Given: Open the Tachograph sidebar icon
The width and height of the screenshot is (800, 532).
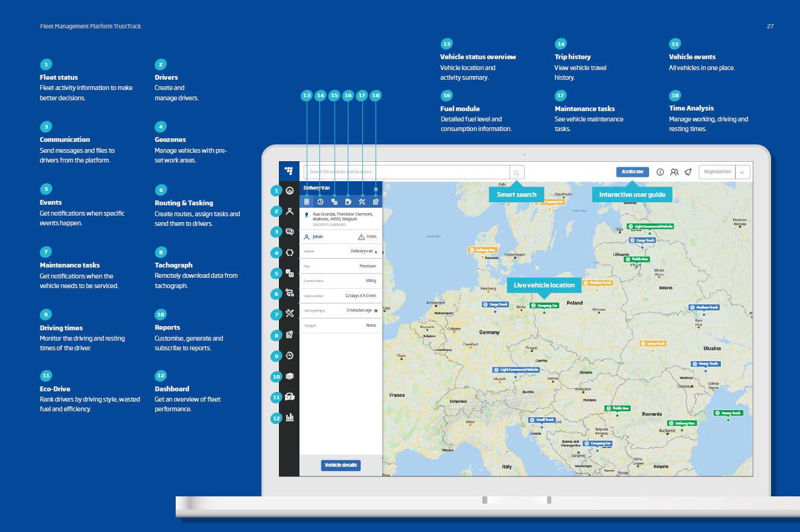Looking at the screenshot, I should tap(290, 335).
